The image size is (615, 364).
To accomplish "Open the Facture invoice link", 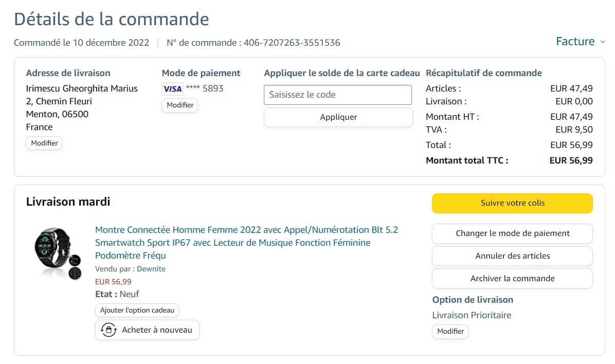I will coord(575,42).
